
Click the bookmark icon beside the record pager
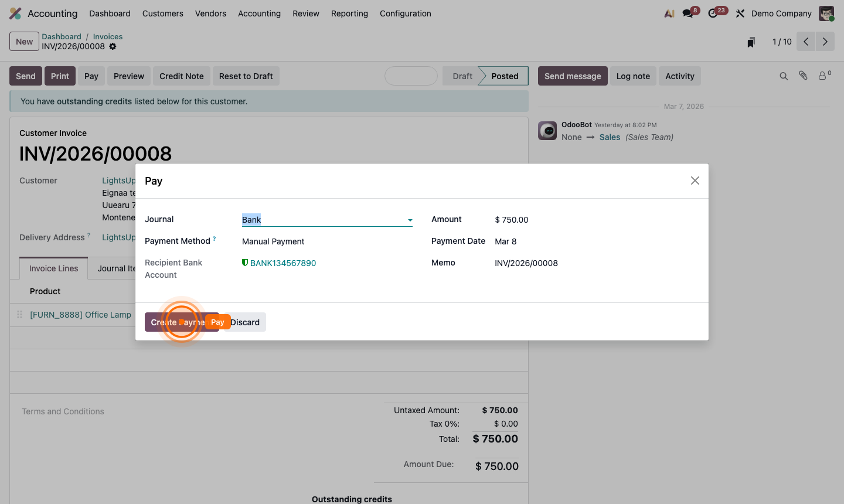[751, 42]
